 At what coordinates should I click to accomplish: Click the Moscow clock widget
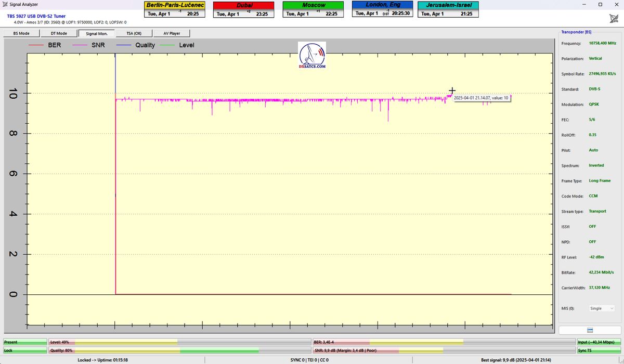coord(313,9)
